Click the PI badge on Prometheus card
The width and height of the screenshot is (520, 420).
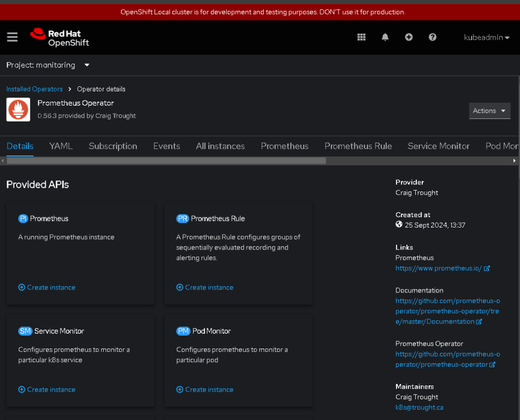[x=23, y=218]
